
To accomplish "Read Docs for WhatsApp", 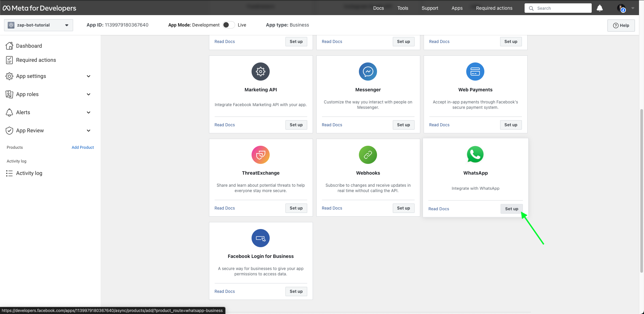I will 439,209.
